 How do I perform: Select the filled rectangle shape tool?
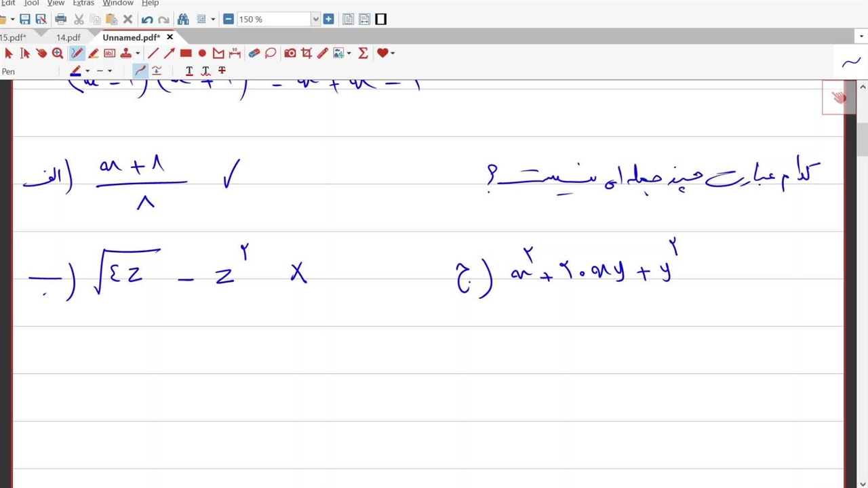pyautogui.click(x=186, y=53)
